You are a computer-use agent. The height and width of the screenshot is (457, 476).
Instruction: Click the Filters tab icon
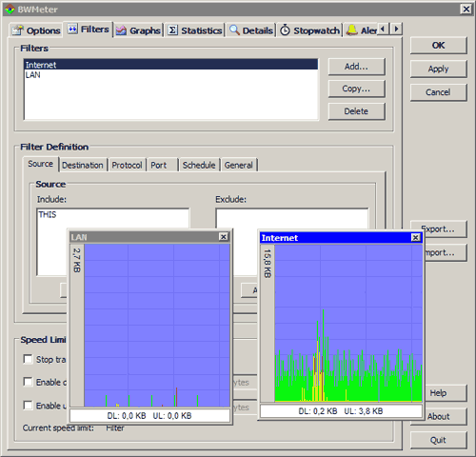coord(72,30)
